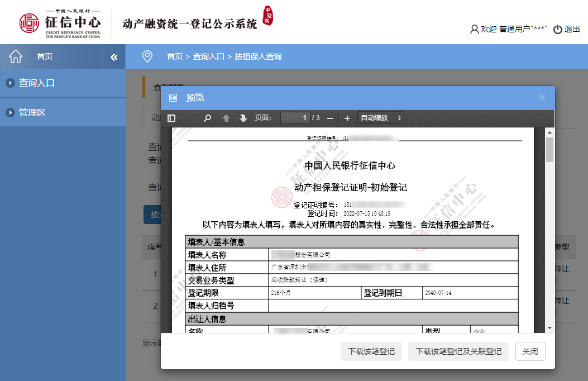Click the PDF scrollbar down arrow

click(x=549, y=327)
